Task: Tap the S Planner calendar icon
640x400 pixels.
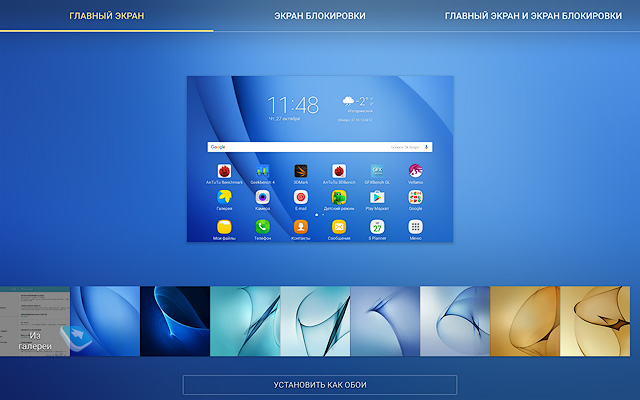Action: click(377, 227)
